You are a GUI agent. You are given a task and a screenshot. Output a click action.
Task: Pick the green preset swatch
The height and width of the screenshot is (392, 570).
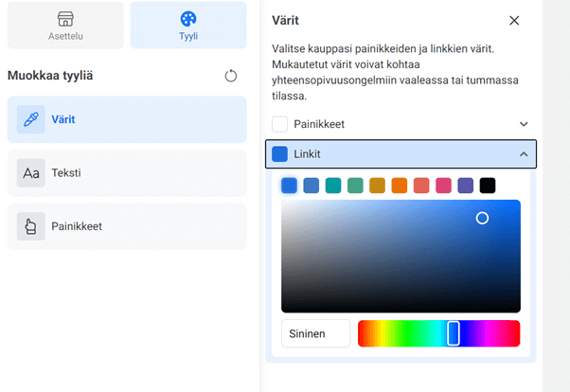355,186
